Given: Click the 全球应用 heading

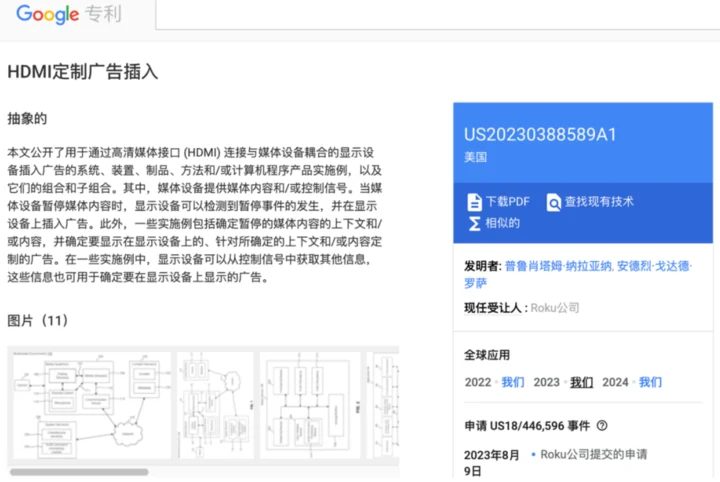Looking at the screenshot, I should pos(487,355).
